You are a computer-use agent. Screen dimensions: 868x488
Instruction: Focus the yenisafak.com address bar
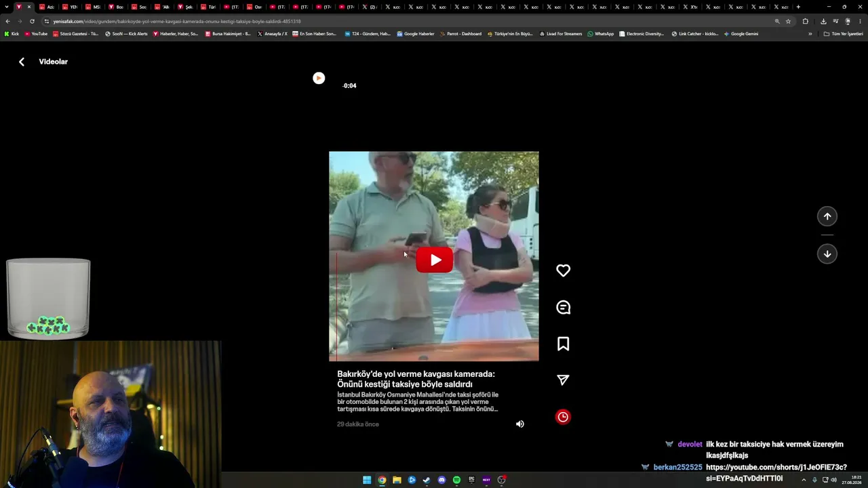coord(407,21)
